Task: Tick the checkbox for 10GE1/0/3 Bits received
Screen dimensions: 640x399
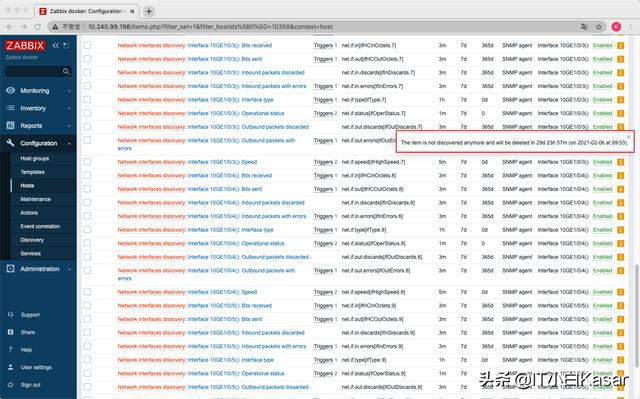Action: [x=87, y=45]
